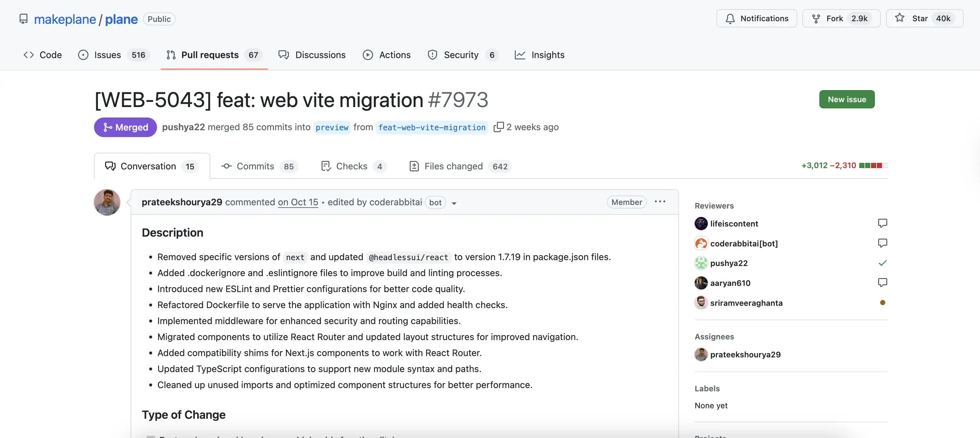The image size is (980, 438).
Task: Expand the edited by coderabbitai dropdown
Action: pos(454,203)
